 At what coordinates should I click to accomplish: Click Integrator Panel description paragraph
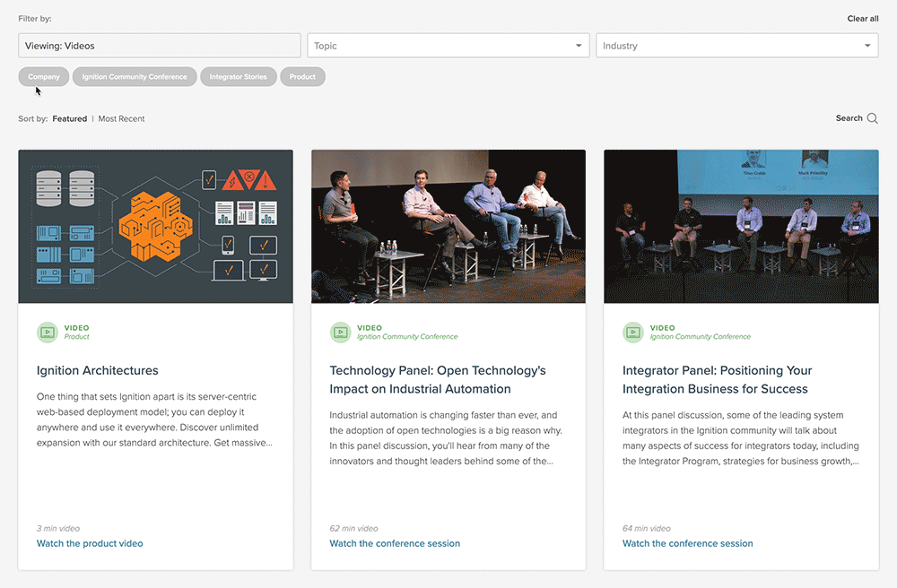[741, 438]
